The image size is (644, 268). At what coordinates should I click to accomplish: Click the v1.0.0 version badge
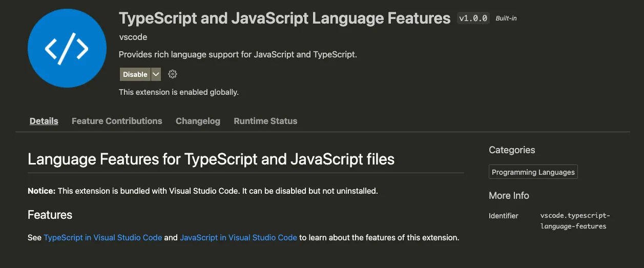[473, 18]
